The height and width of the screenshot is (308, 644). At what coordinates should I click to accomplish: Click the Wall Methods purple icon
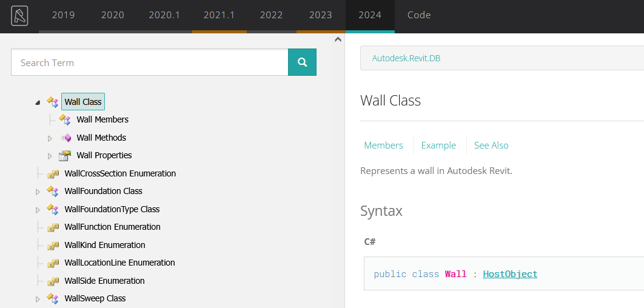(65, 138)
